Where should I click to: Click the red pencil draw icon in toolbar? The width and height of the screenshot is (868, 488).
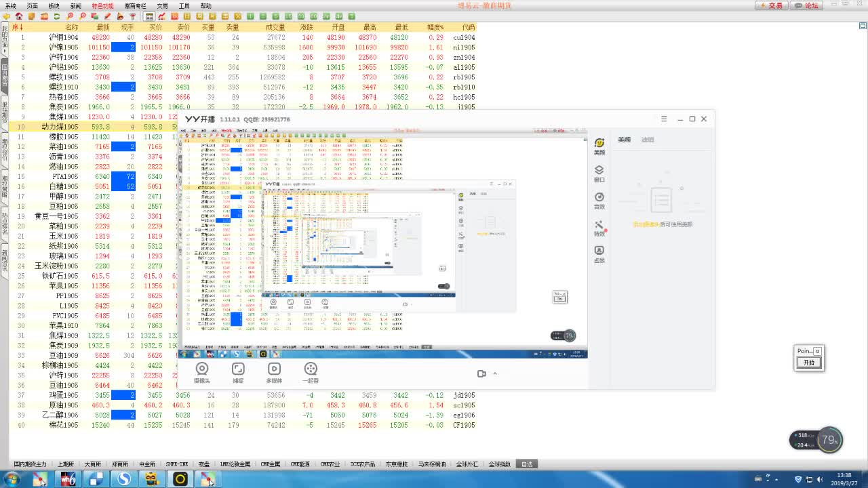108,16
